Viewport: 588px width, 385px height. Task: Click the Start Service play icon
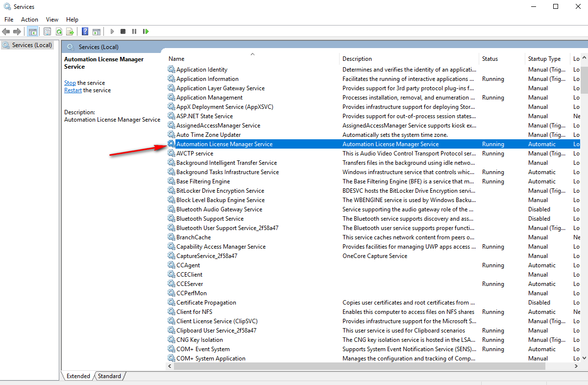(x=112, y=31)
